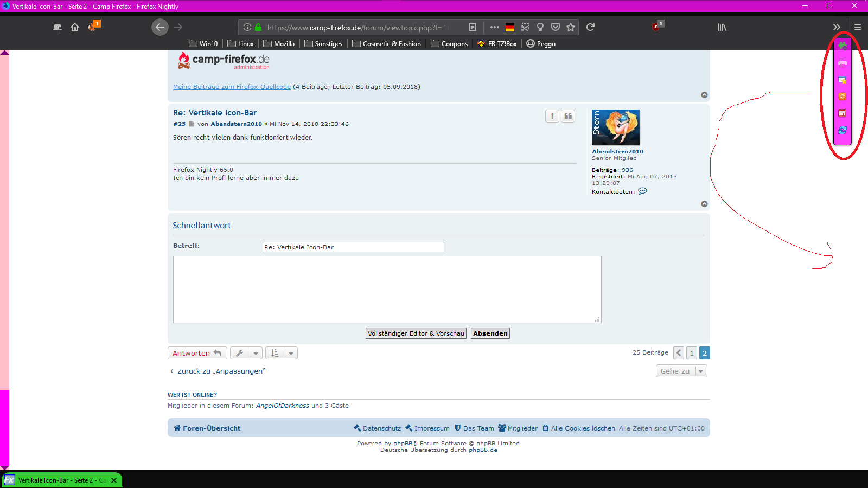Open the FRITZ!Box bookmark
The height and width of the screenshot is (488, 868).
point(497,44)
